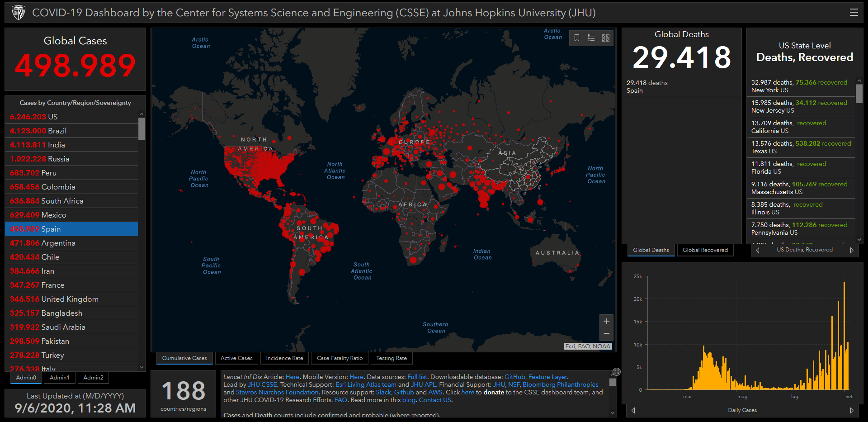Screen dimensions: 868x422
Task: Click the Johns Hopkins shield logo
Action: [18, 13]
